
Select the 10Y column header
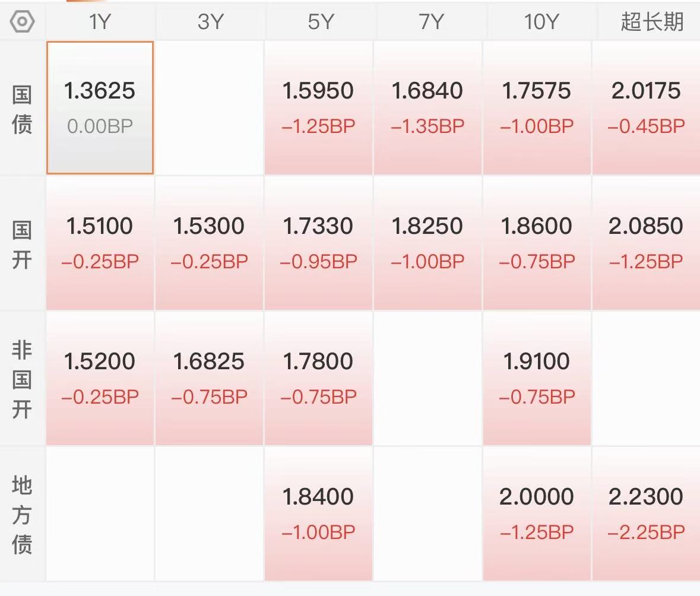pyautogui.click(x=537, y=22)
